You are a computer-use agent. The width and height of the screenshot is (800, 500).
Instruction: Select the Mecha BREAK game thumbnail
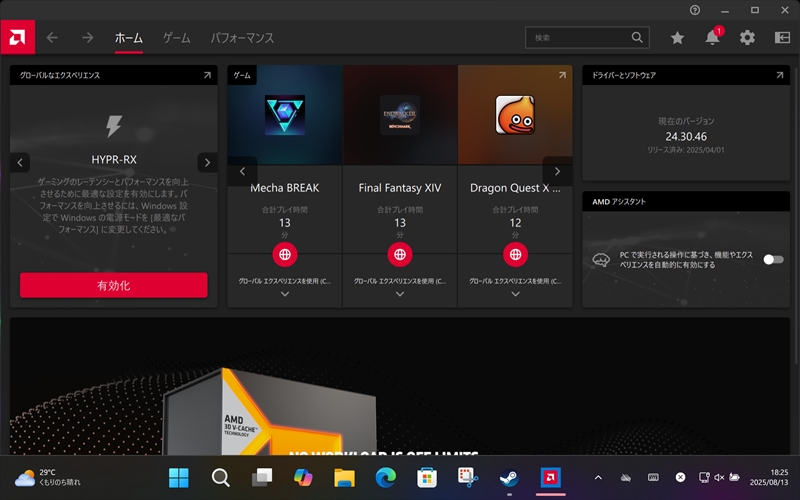(285, 115)
